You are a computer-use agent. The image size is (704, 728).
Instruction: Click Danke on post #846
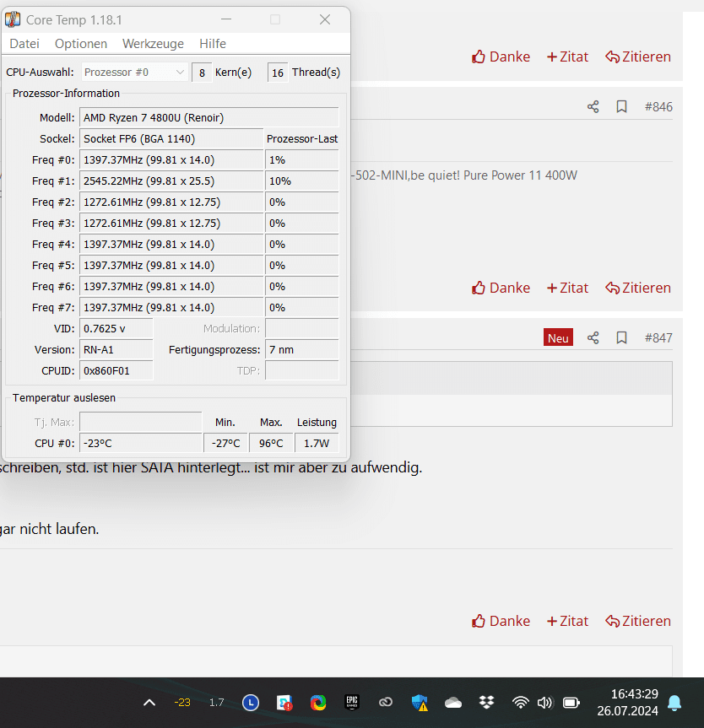click(501, 288)
